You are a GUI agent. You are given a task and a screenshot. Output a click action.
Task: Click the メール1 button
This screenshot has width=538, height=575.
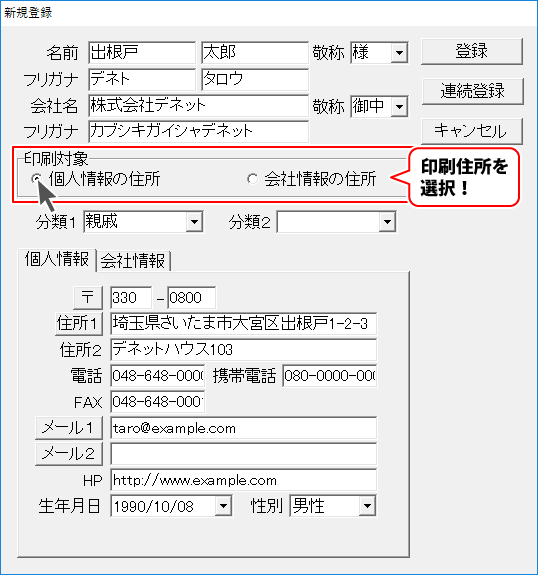click(x=69, y=428)
